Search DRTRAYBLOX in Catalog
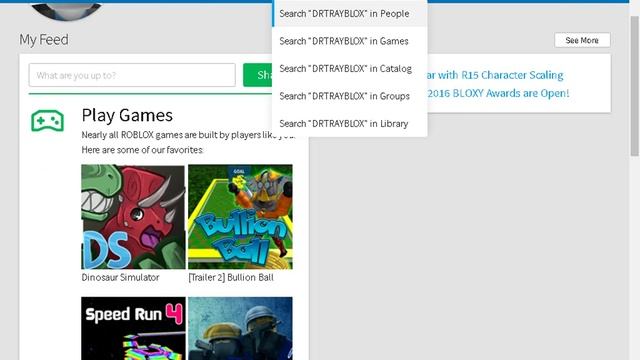 (x=350, y=69)
